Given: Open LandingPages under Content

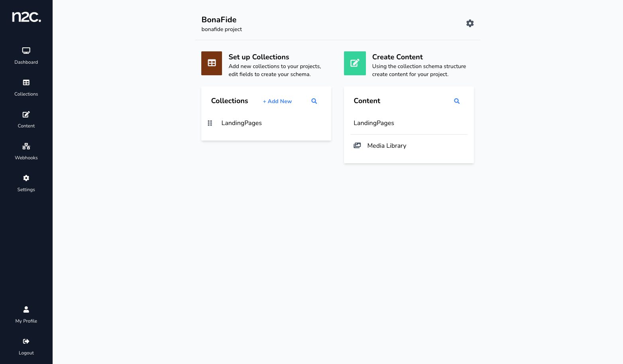Looking at the screenshot, I should point(374,123).
